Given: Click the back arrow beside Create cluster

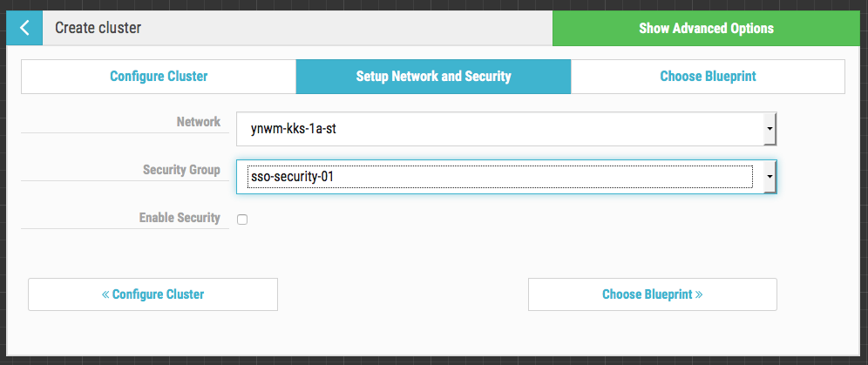Looking at the screenshot, I should [24, 28].
